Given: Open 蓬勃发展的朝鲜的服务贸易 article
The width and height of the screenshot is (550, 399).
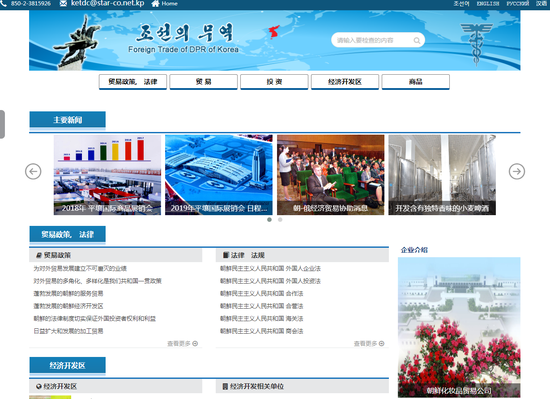Looking at the screenshot, I should pyautogui.click(x=68, y=293).
